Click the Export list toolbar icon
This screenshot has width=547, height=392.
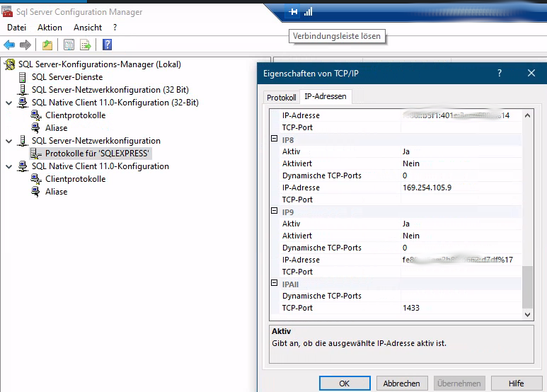tap(85, 45)
